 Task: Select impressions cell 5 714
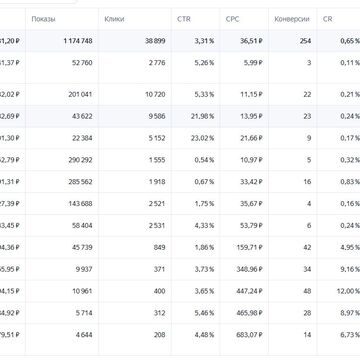[84, 313]
